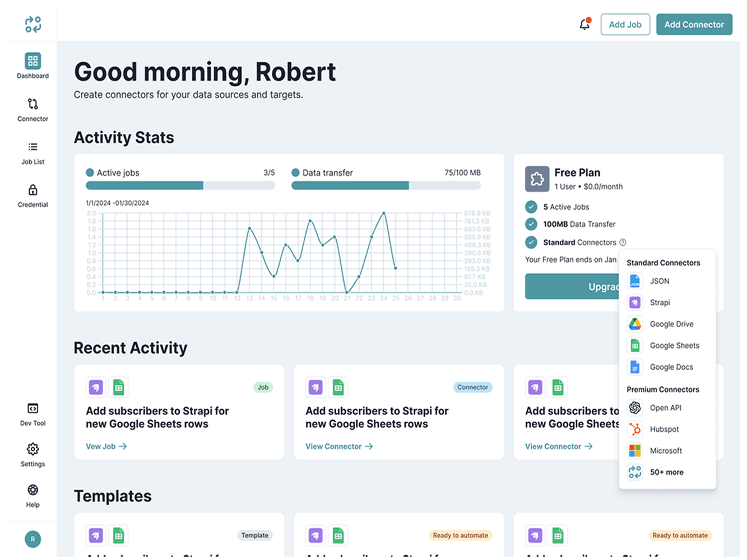The width and height of the screenshot is (747, 560).
Task: Select Hubspot premium connector
Action: 667,429
